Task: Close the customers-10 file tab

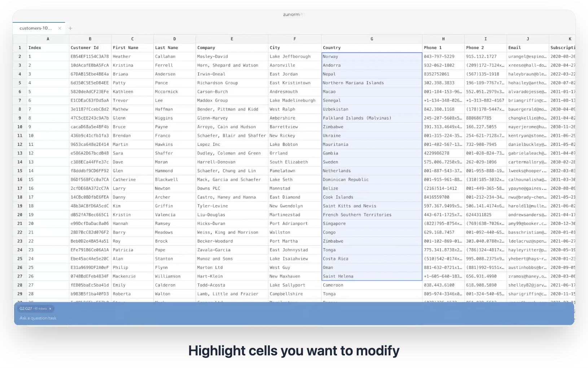Action: (60, 28)
